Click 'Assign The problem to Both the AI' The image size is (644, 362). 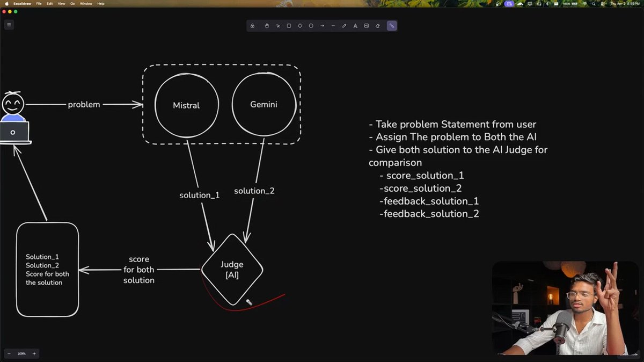pyautogui.click(x=456, y=137)
